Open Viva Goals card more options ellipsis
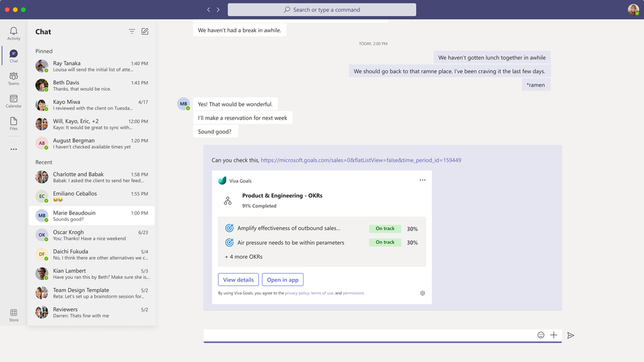 click(422, 180)
